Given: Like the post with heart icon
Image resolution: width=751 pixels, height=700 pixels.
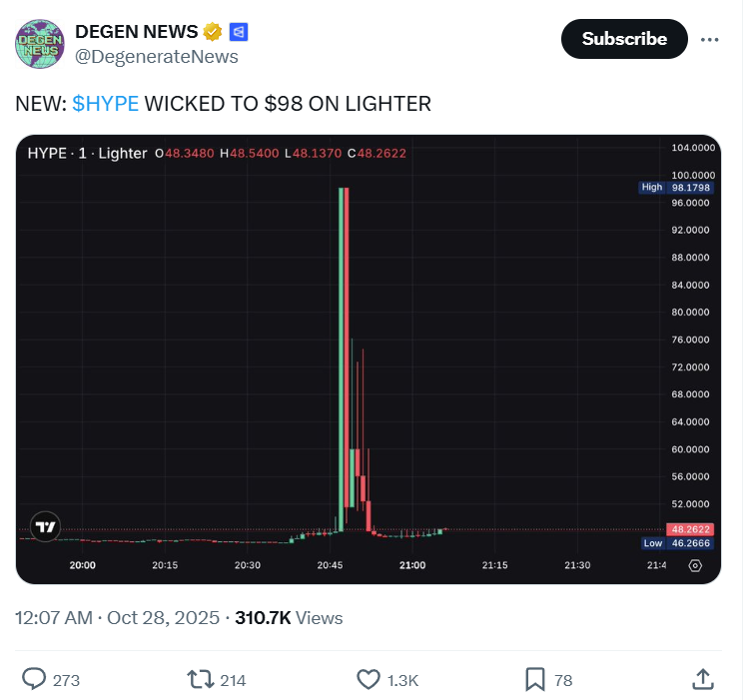Looking at the screenshot, I should point(369,680).
